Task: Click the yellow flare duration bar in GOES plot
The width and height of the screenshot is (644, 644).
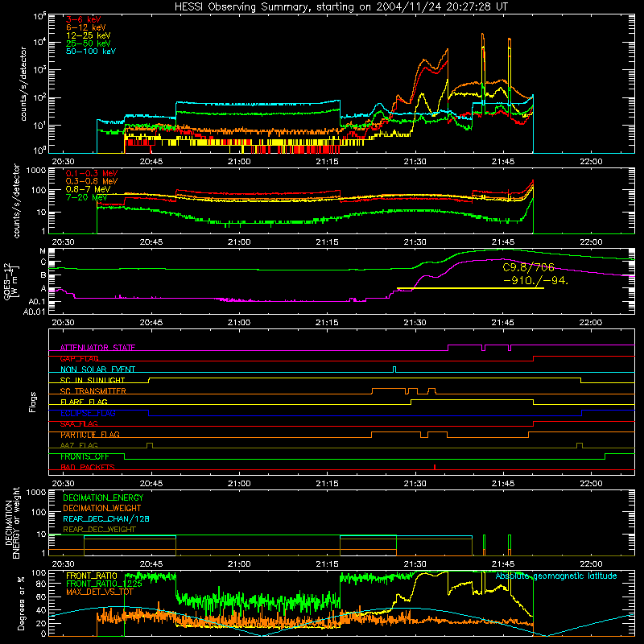Action: click(x=470, y=288)
